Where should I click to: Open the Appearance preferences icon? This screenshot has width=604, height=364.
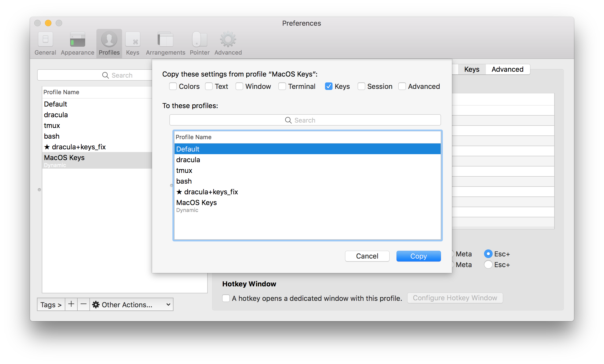click(x=77, y=40)
